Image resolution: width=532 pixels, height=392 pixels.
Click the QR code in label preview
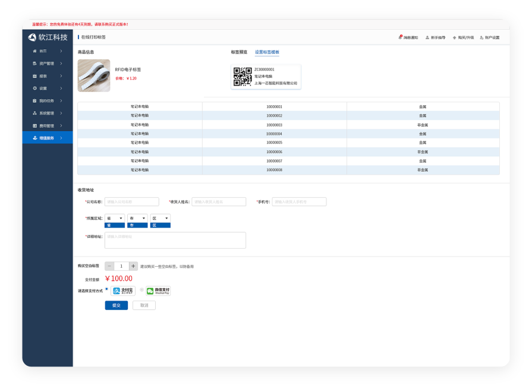[243, 76]
